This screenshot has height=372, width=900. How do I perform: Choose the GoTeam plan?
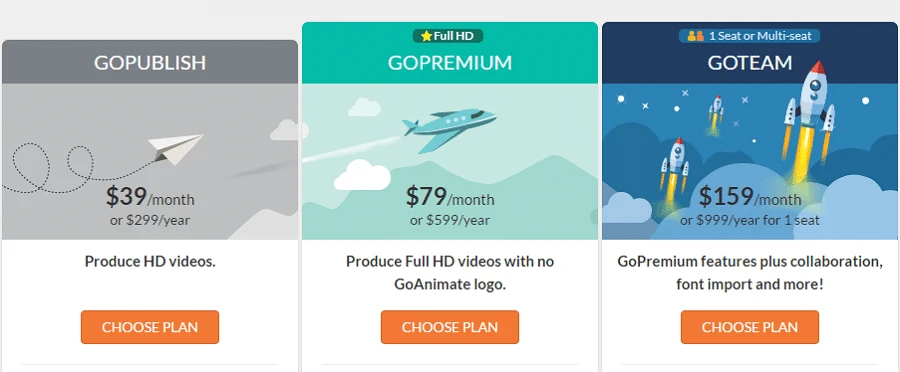coord(750,327)
